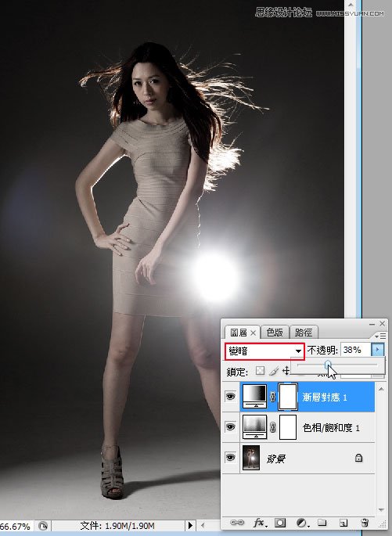The image size is (392, 536).
Task: Create a new layer
Action: (343, 523)
